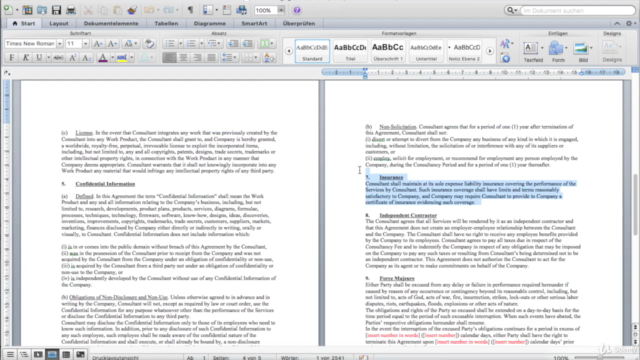Cut the selection with scissors icon
Screen dimensions: 640x360
88,10
